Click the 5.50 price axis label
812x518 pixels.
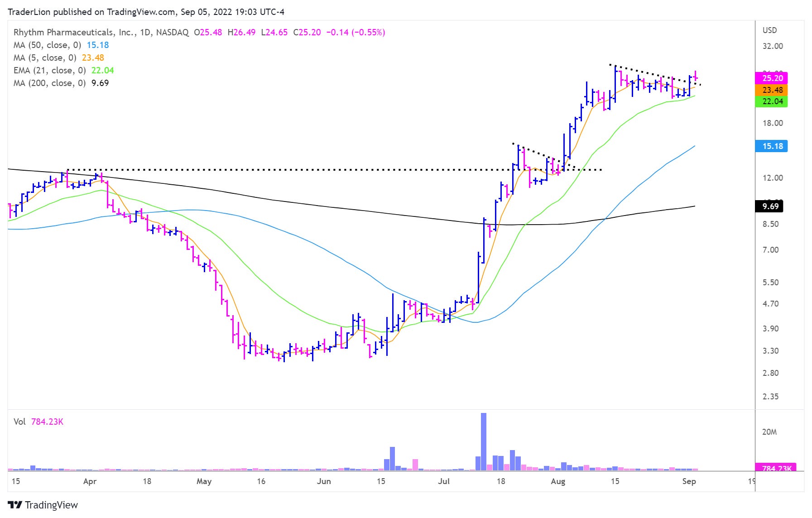pos(771,283)
